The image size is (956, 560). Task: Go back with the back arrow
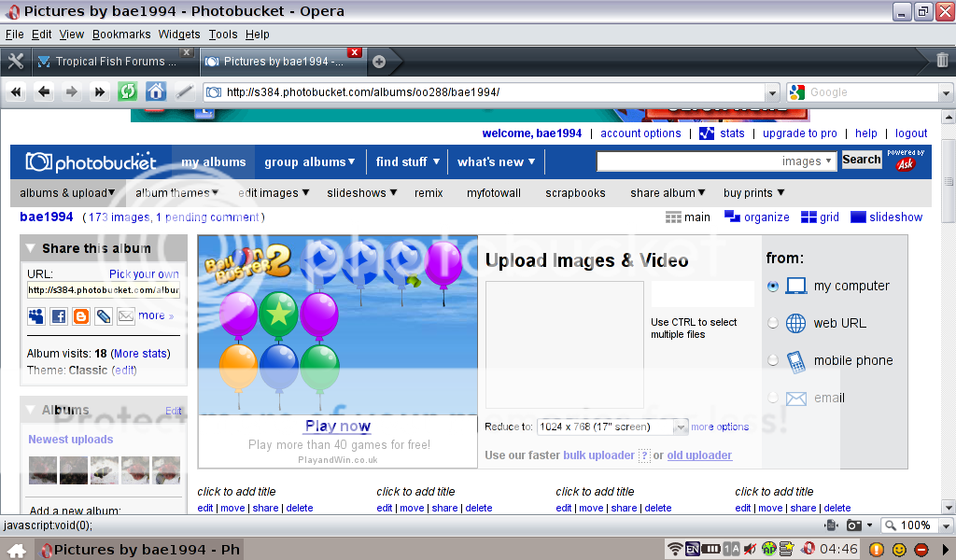point(43,92)
